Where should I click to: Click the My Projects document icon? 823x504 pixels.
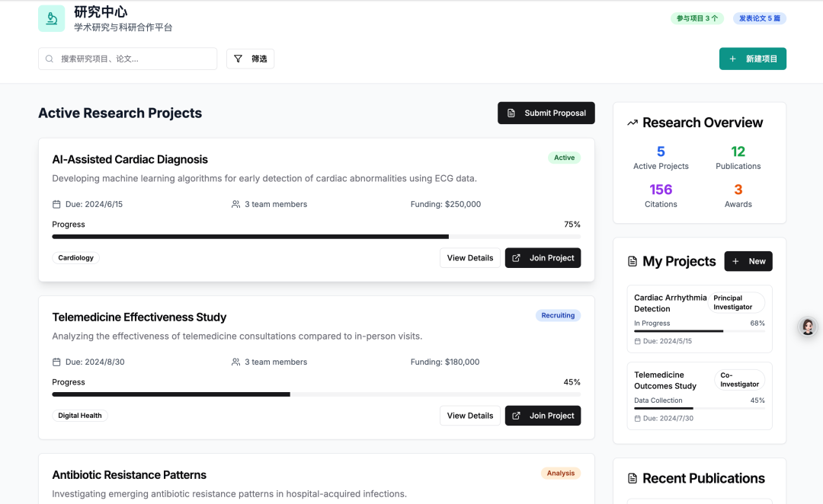632,261
